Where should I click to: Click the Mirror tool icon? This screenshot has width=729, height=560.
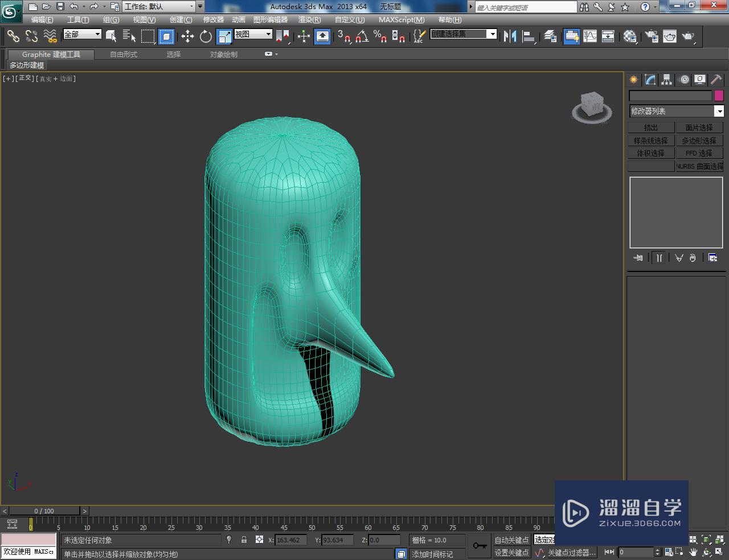[x=510, y=36]
